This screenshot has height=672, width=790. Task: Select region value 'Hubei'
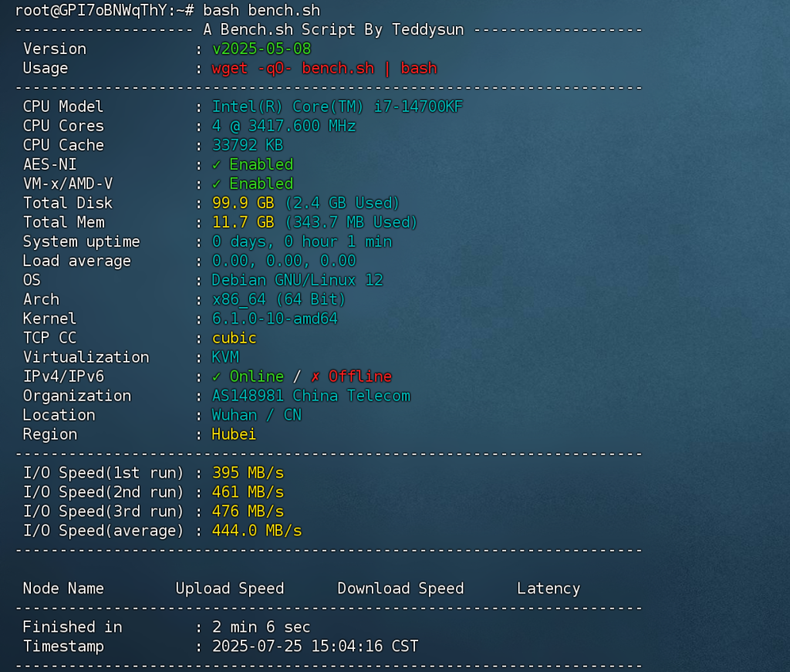point(235,434)
